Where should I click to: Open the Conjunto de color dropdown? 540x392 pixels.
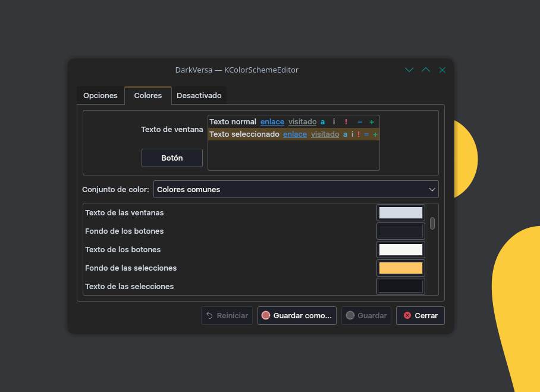(x=296, y=189)
